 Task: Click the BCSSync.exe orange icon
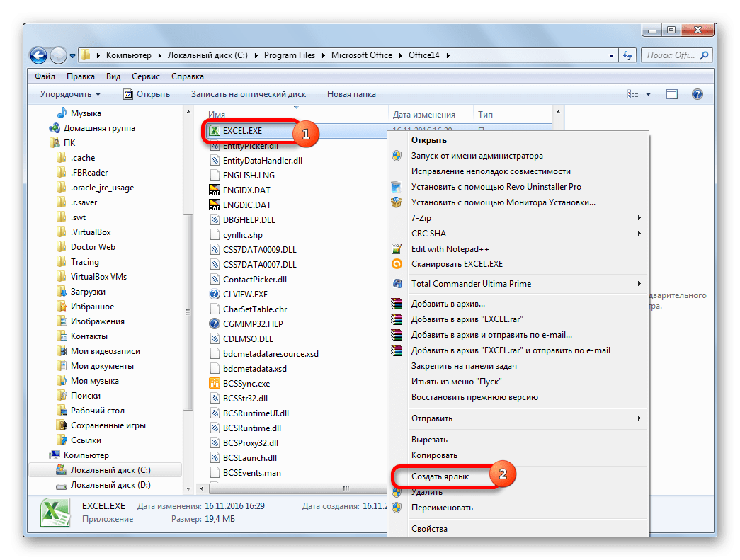click(215, 383)
